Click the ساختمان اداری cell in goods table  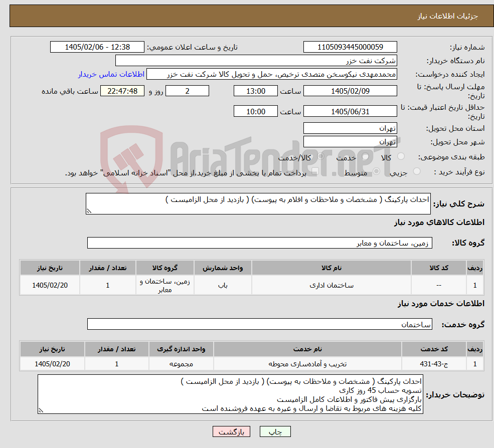point(332,285)
